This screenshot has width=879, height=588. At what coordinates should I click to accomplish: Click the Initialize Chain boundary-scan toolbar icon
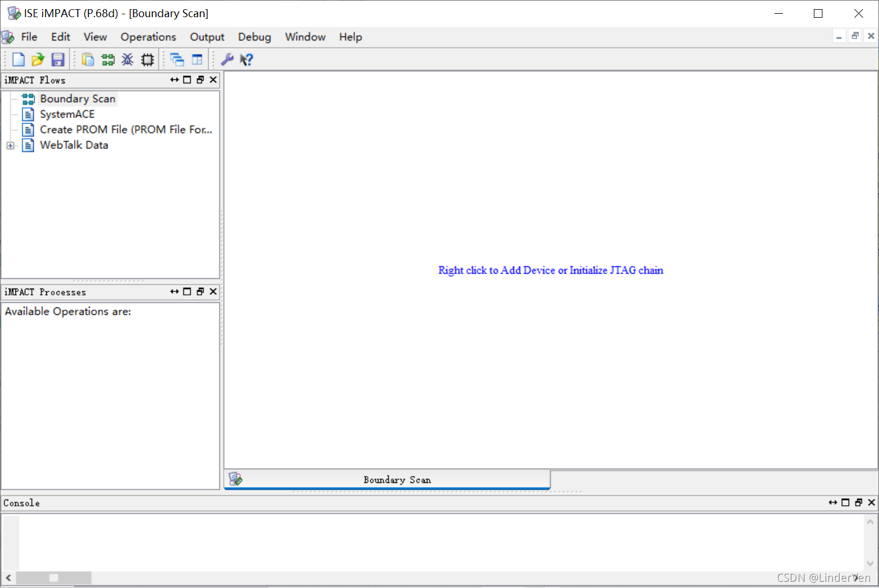pyautogui.click(x=107, y=59)
